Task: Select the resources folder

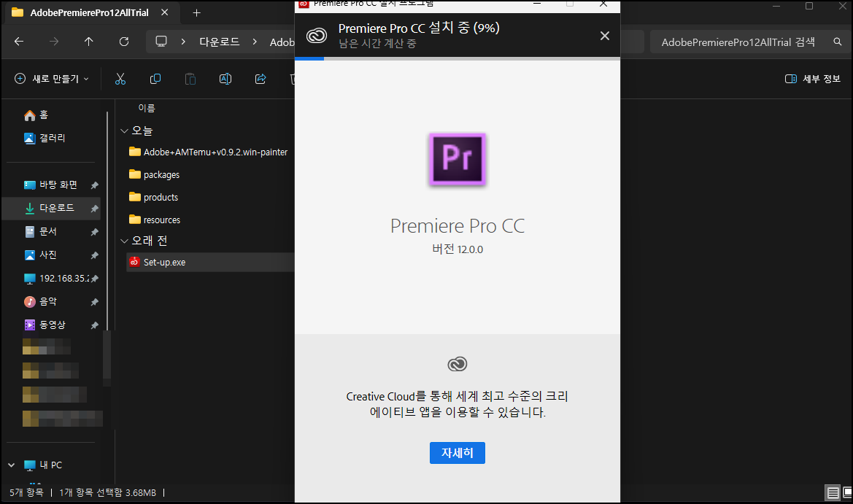Action: point(155,220)
